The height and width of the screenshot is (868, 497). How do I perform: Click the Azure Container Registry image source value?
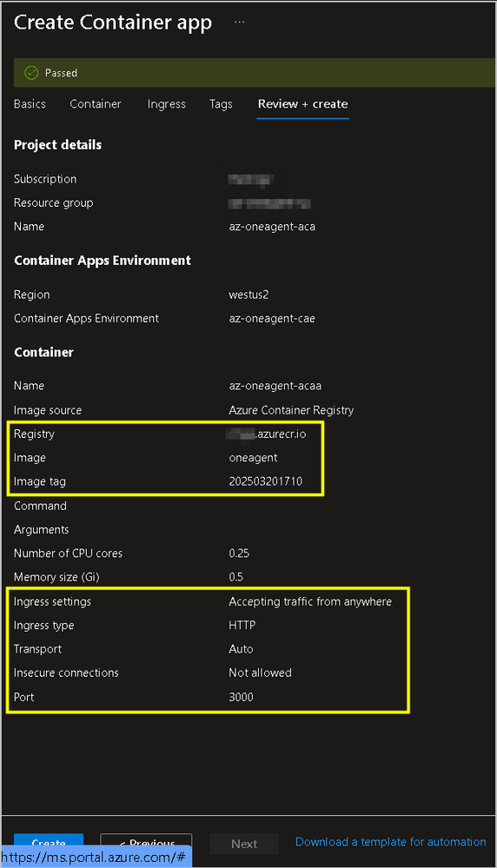coord(291,410)
